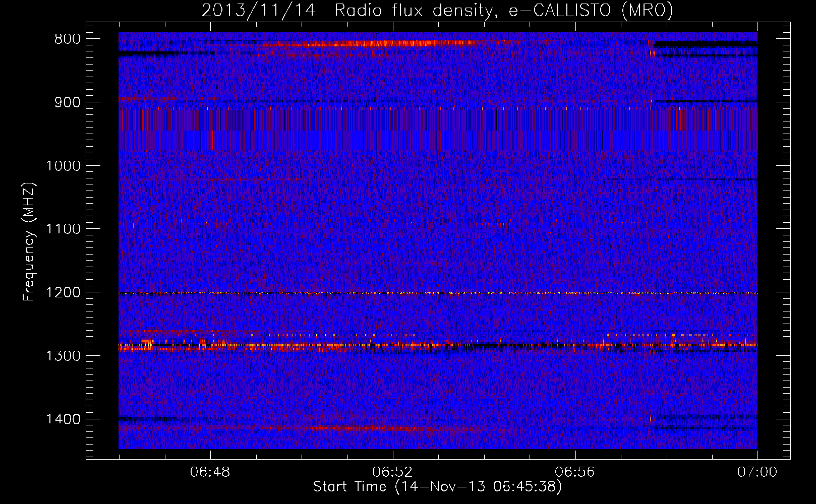This screenshot has height=504, width=816.
Task: Click the '07:00' time tick label
Action: coord(757,472)
